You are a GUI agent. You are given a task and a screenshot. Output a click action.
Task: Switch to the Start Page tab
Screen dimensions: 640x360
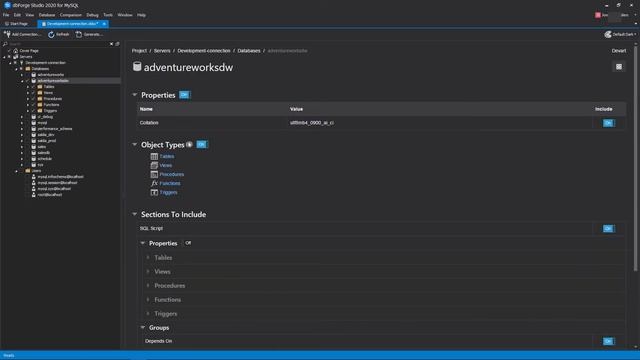[16, 24]
